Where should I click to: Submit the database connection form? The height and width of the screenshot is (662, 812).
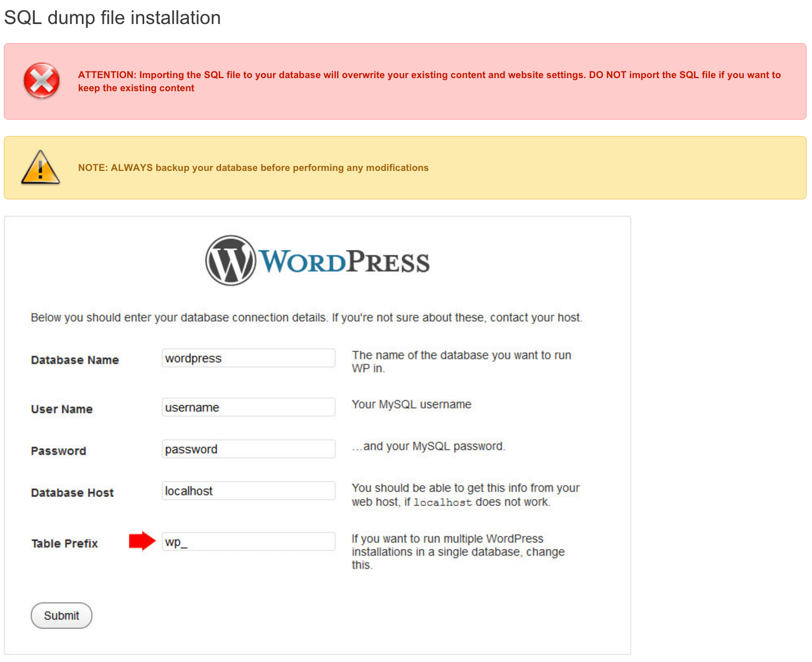click(61, 616)
